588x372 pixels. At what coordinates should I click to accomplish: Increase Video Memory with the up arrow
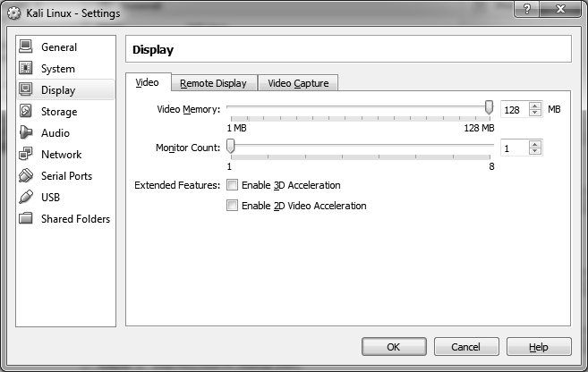[x=535, y=106]
